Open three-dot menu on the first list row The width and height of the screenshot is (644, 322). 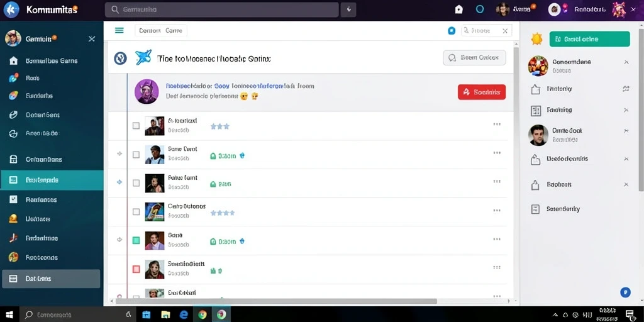[497, 124]
